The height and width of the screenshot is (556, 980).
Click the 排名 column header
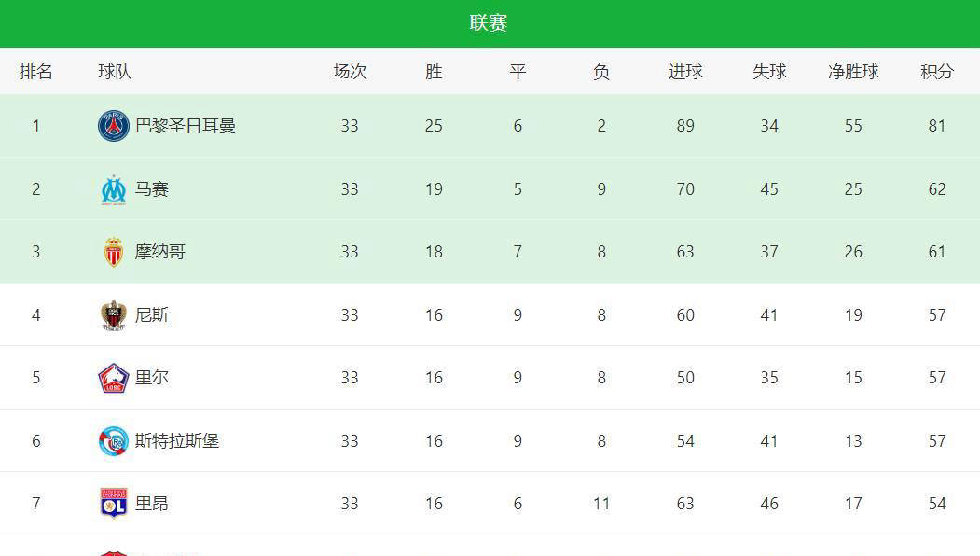point(36,72)
